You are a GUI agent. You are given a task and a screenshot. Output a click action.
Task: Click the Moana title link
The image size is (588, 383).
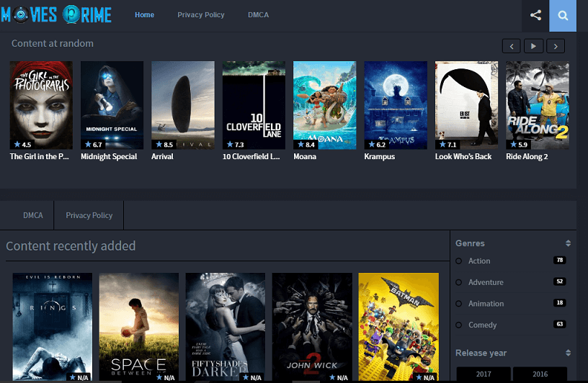pyautogui.click(x=305, y=157)
